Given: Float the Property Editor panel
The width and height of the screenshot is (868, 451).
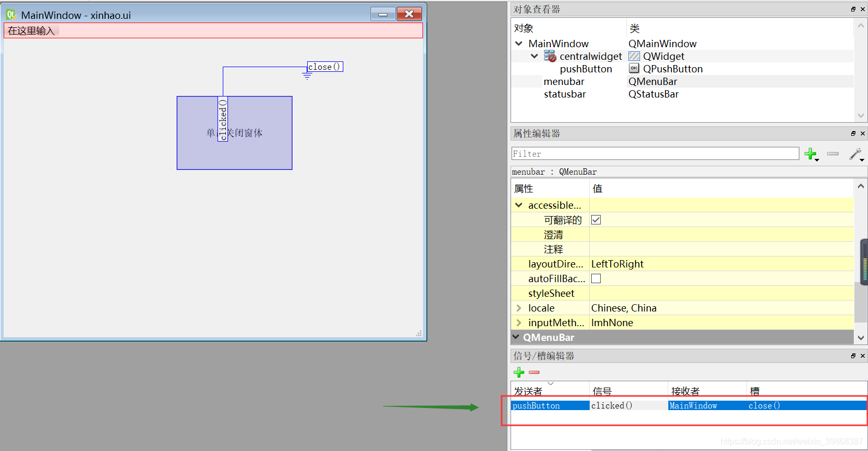Looking at the screenshot, I should point(853,134).
